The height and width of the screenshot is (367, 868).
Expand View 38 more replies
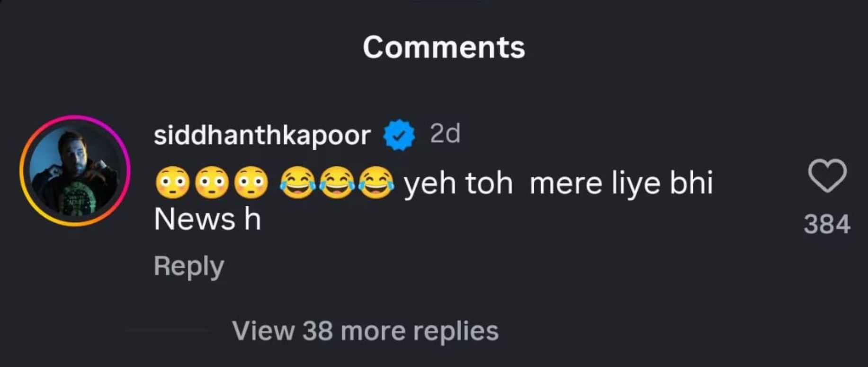pos(365,330)
